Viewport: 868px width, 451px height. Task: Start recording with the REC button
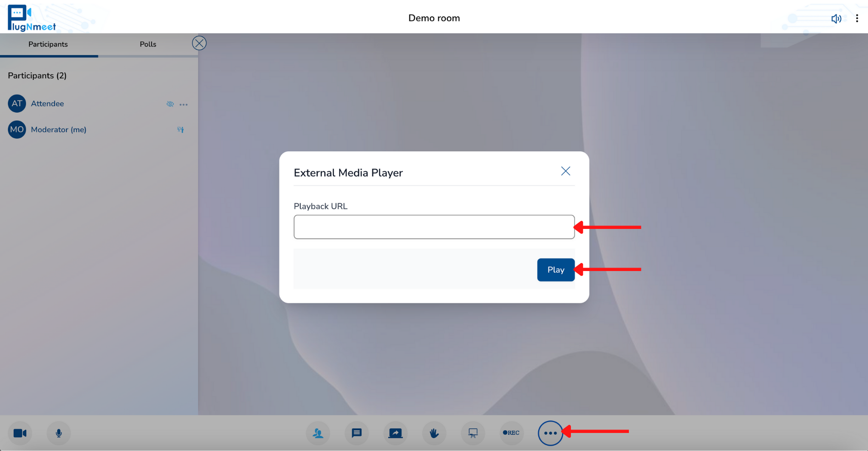[x=512, y=433]
